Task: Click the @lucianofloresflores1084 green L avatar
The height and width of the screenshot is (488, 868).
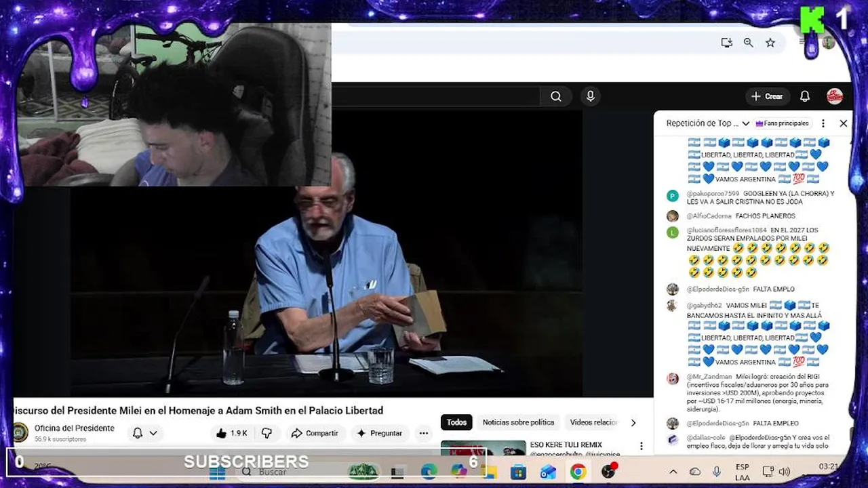Action: pos(673,232)
